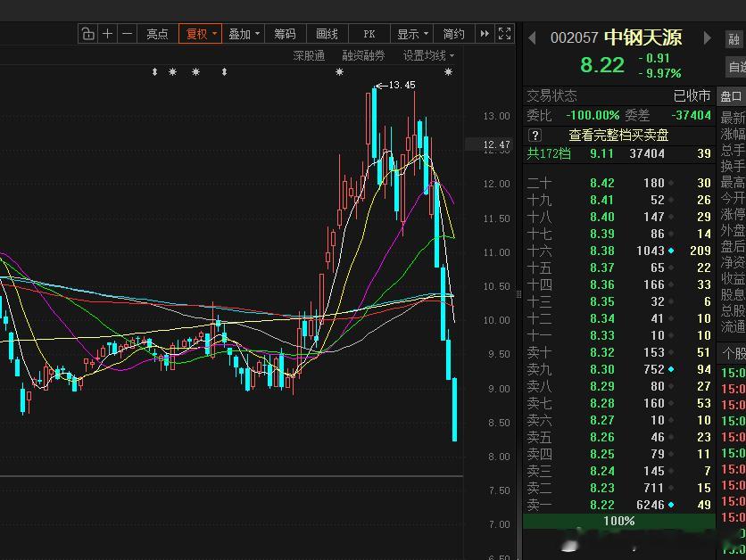Click the green 100% sell ratio bar
The width and height of the screenshot is (746, 560).
tap(619, 521)
